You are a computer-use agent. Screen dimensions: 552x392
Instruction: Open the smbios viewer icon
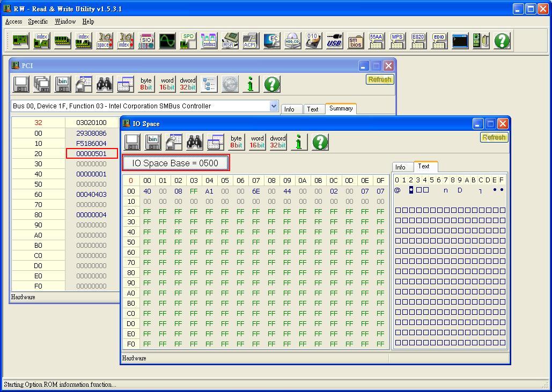[355, 40]
